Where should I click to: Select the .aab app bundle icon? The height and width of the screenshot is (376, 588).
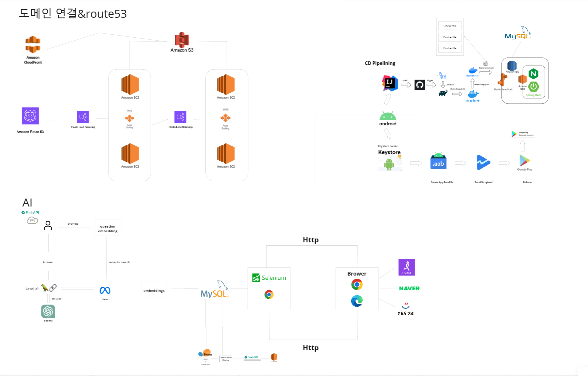tap(438, 161)
